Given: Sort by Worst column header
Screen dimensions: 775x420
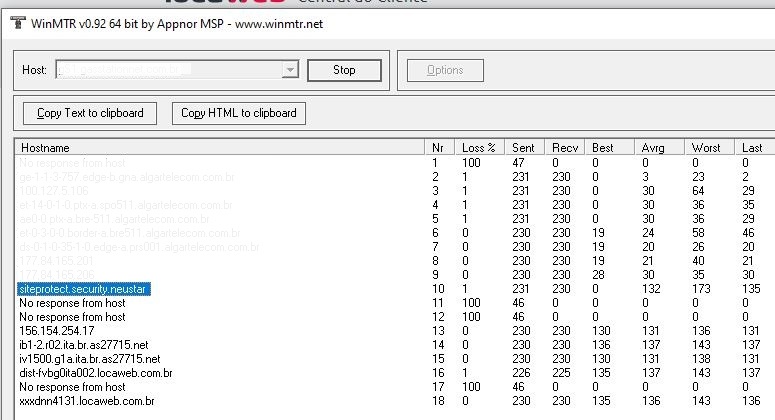Looking at the screenshot, I should point(709,148).
